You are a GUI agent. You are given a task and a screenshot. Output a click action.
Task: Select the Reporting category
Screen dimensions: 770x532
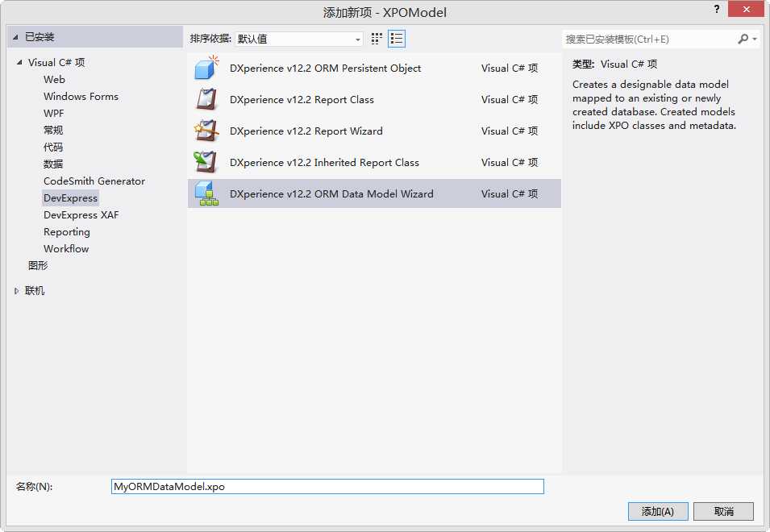click(x=67, y=231)
